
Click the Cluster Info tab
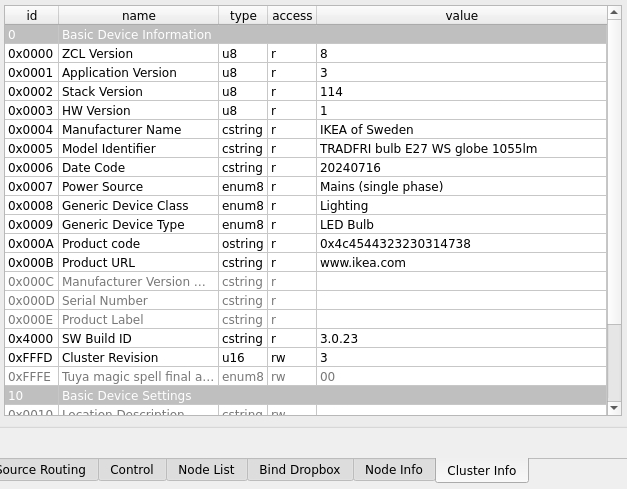(x=481, y=471)
